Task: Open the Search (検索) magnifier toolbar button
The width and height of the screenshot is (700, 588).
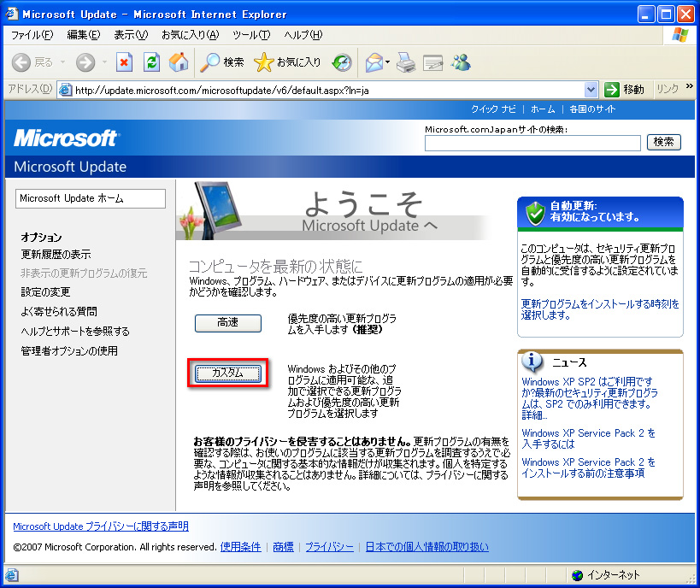Action: coord(222,62)
